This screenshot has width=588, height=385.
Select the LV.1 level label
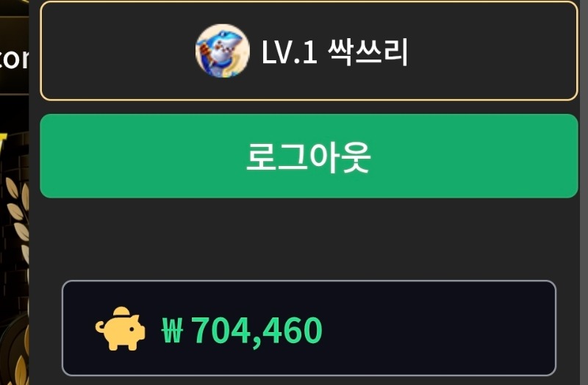point(289,52)
